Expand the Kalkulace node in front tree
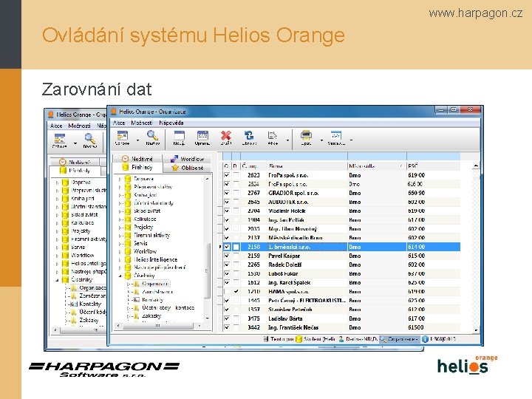532x399 pixels. (x=120, y=219)
